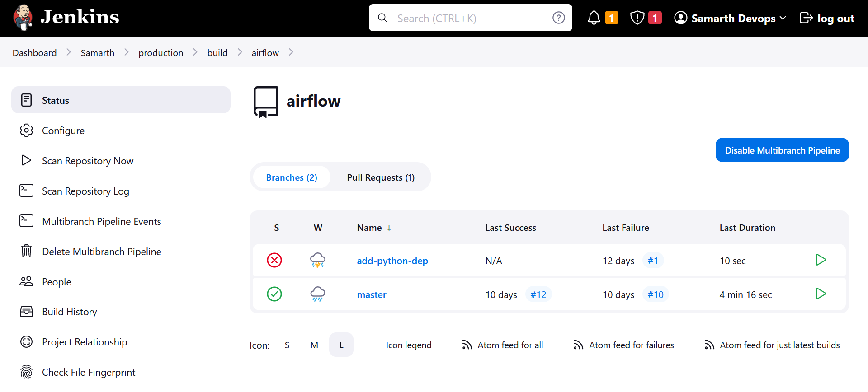Open build #10 last failure link
Image resolution: width=868 pixels, height=392 pixels.
click(656, 294)
